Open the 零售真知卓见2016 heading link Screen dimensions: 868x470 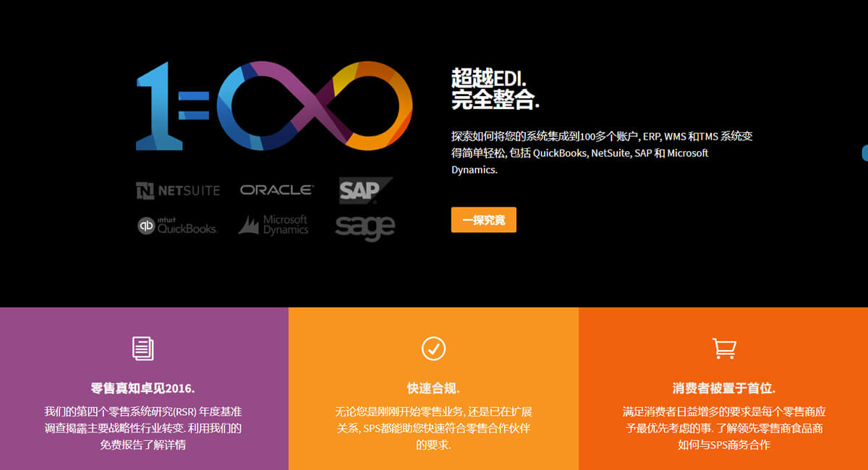(143, 388)
